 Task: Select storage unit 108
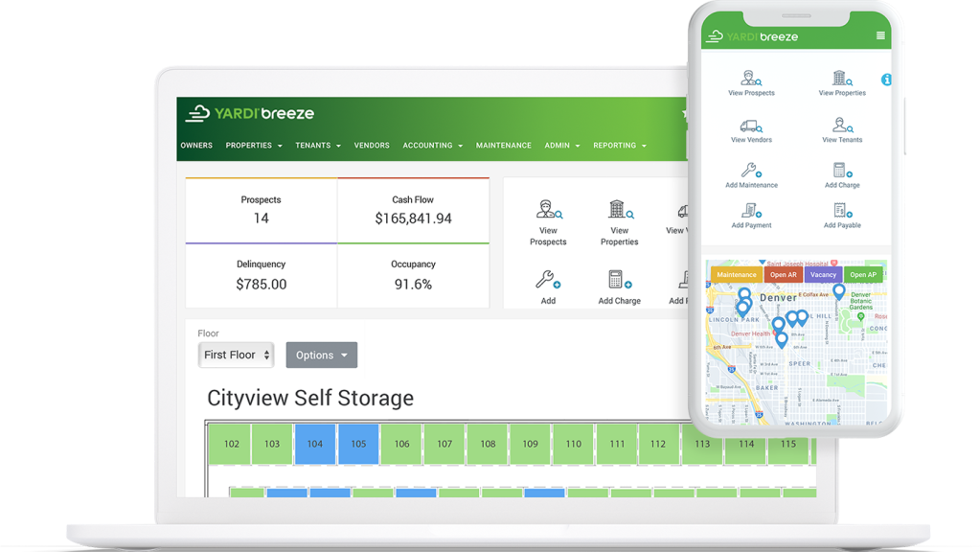click(488, 444)
